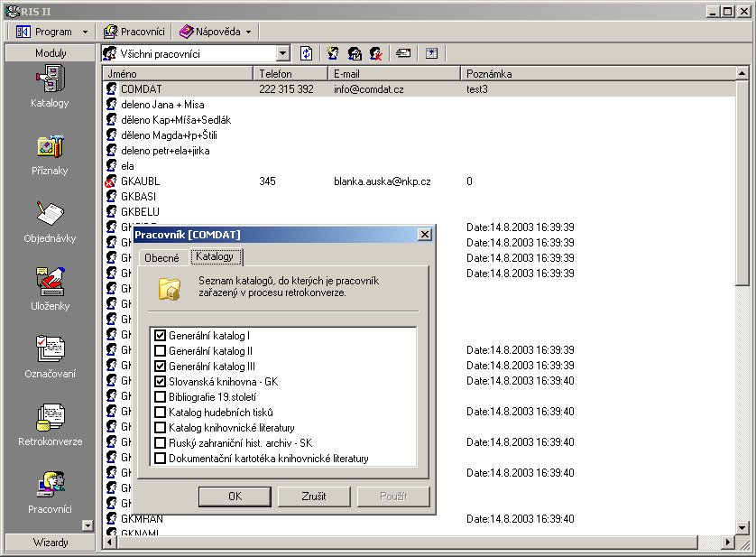Screen dimensions: 756x557
Task: Click the Pracovníci toolbar menu item
Action: (x=134, y=32)
